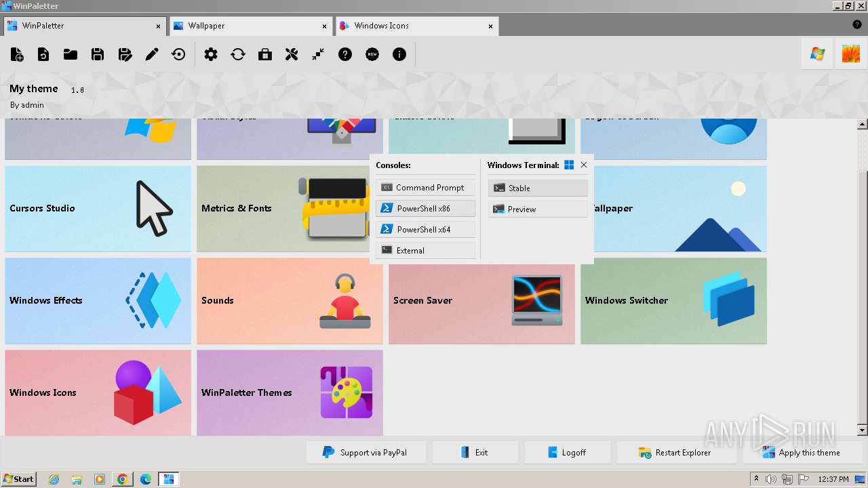Open the WinPaletter Themes tile
The width and height of the screenshot is (868, 488).
pyautogui.click(x=290, y=392)
